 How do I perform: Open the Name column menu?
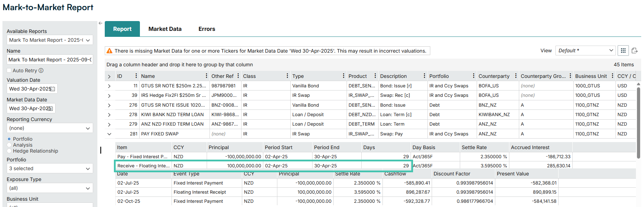click(x=206, y=76)
